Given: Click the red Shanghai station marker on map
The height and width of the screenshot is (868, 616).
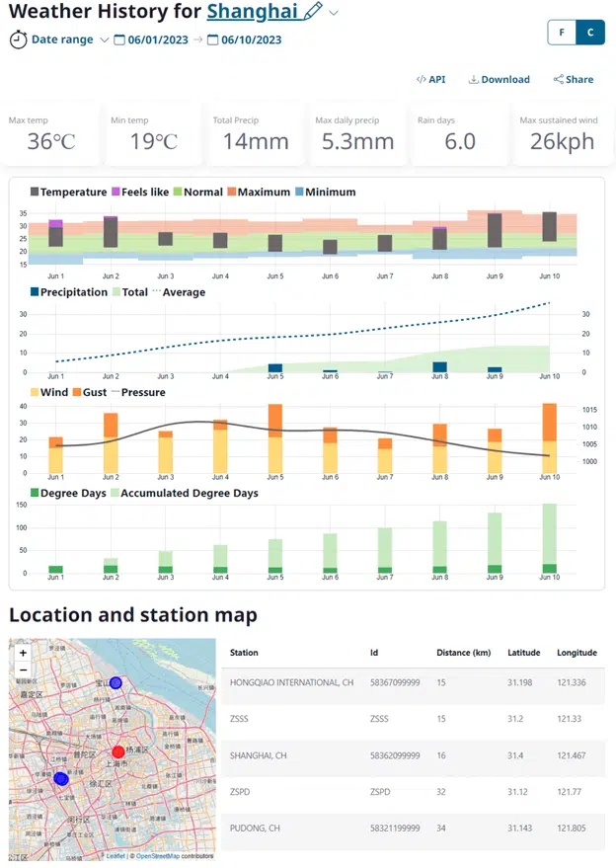Looking at the screenshot, I should point(118,751).
